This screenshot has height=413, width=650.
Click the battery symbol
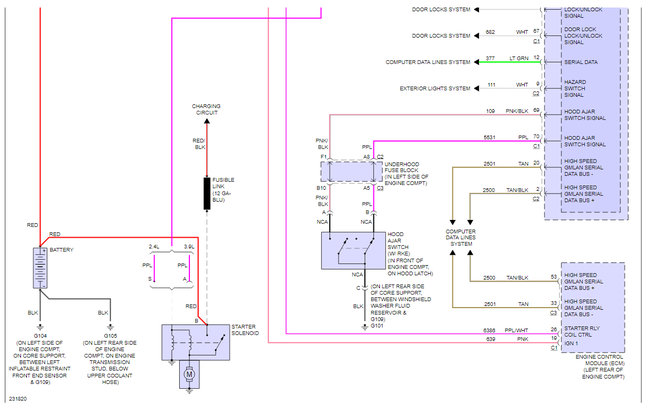pos(40,268)
